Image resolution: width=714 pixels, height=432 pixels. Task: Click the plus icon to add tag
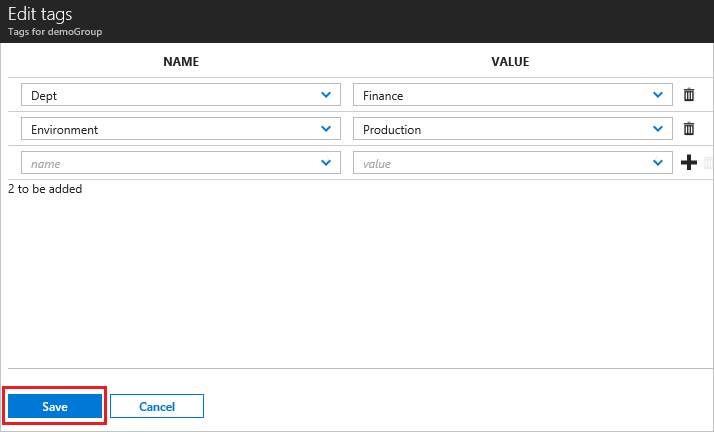[x=689, y=163]
